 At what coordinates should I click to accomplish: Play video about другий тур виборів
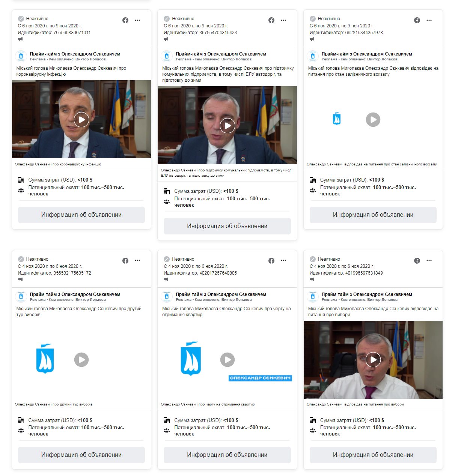pos(81,360)
